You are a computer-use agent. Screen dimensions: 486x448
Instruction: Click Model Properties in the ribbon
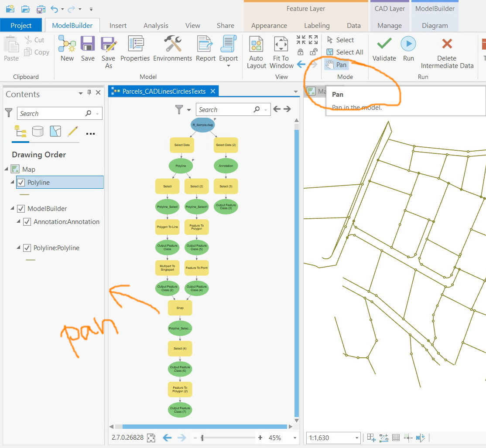click(135, 49)
